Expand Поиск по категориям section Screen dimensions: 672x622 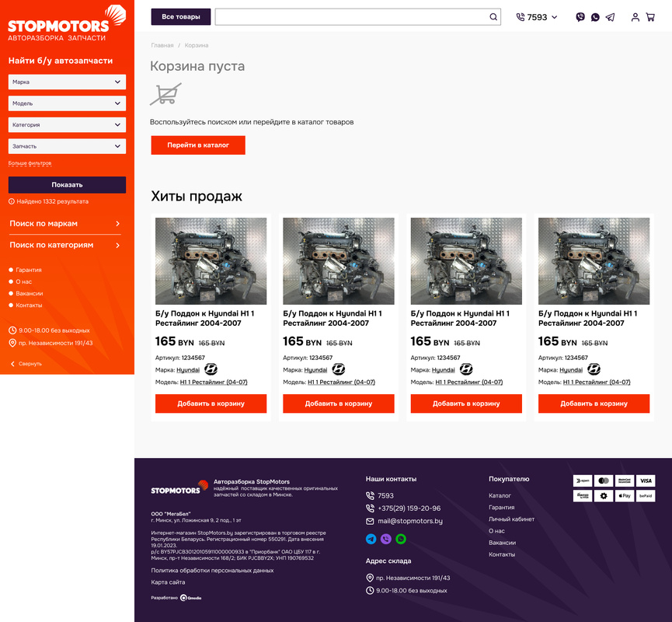(64, 245)
